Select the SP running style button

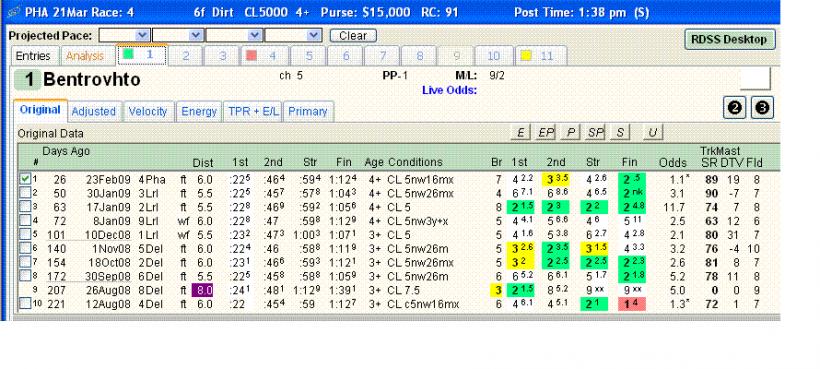pyautogui.click(x=595, y=133)
